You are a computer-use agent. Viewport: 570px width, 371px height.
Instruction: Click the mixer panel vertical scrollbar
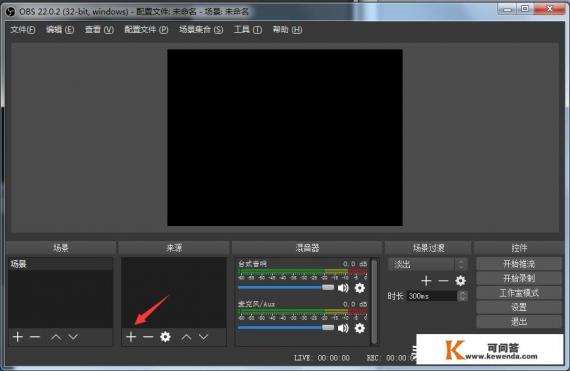pos(374,301)
